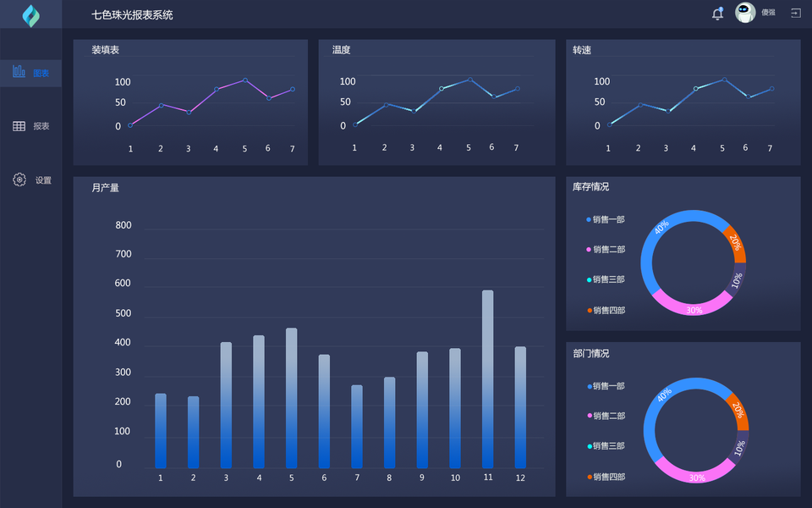Click the month 6 bar in 月产量

324,411
